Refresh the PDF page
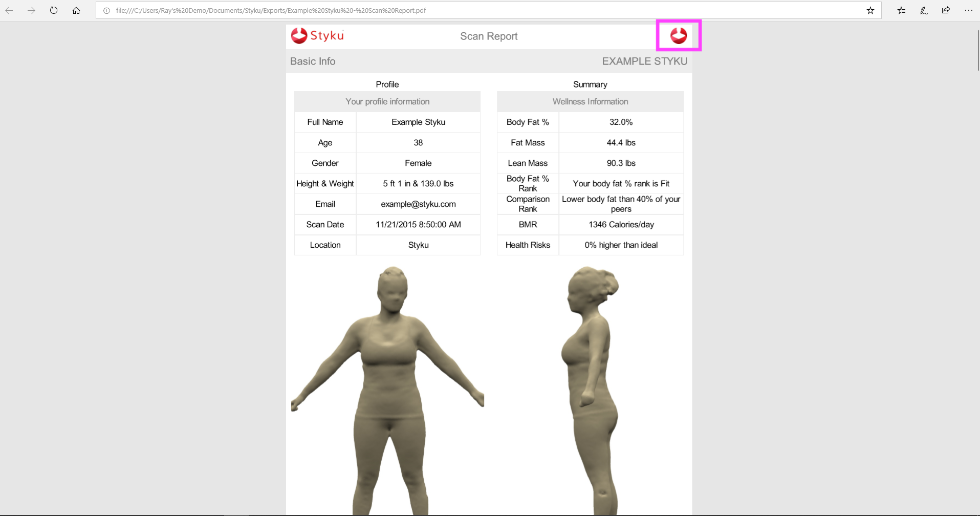This screenshot has width=980, height=516. (54, 10)
